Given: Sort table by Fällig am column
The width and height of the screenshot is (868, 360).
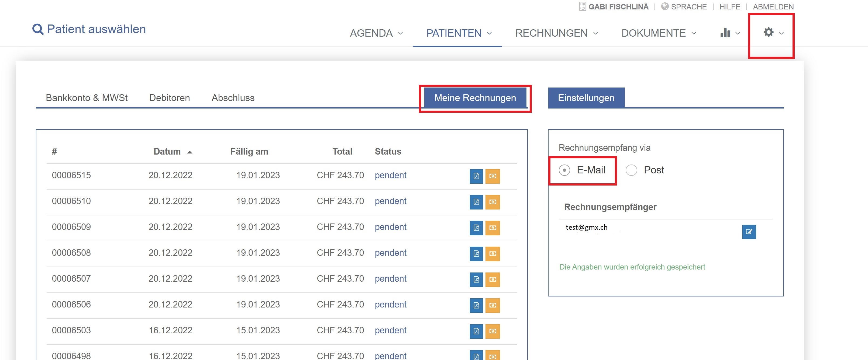Looking at the screenshot, I should point(249,152).
